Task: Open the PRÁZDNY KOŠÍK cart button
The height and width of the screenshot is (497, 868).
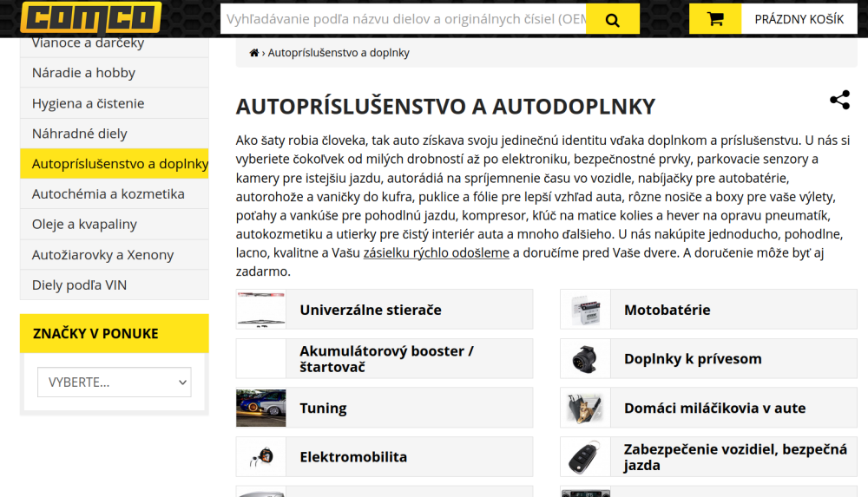Action: [x=799, y=19]
